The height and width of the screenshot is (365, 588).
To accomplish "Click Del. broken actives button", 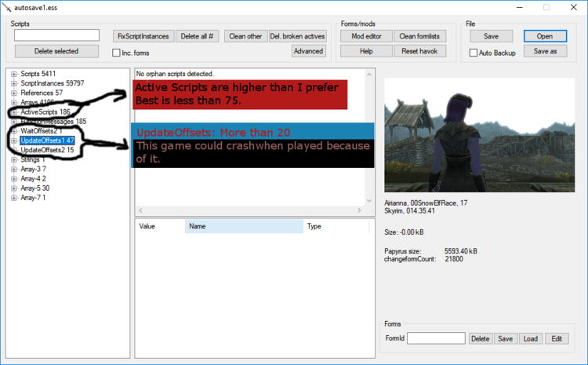I will coord(297,36).
